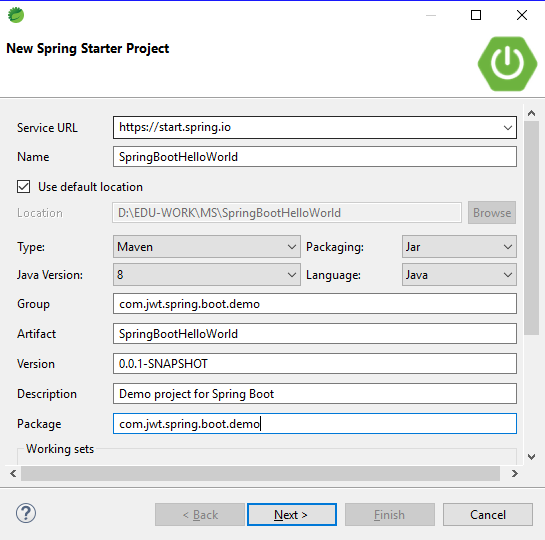Click the Next button
Image resolution: width=545 pixels, height=540 pixels.
[292, 515]
